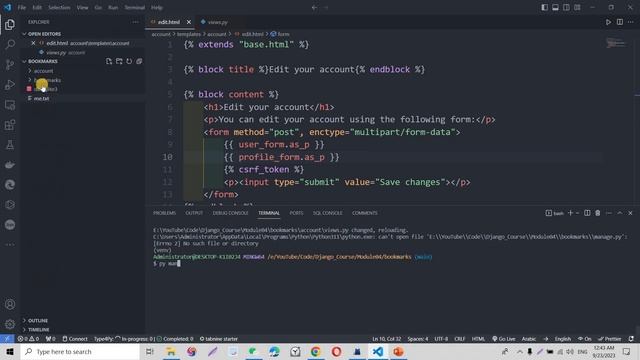Click the editor minimap preview
640x360 pixels.
(616, 43)
